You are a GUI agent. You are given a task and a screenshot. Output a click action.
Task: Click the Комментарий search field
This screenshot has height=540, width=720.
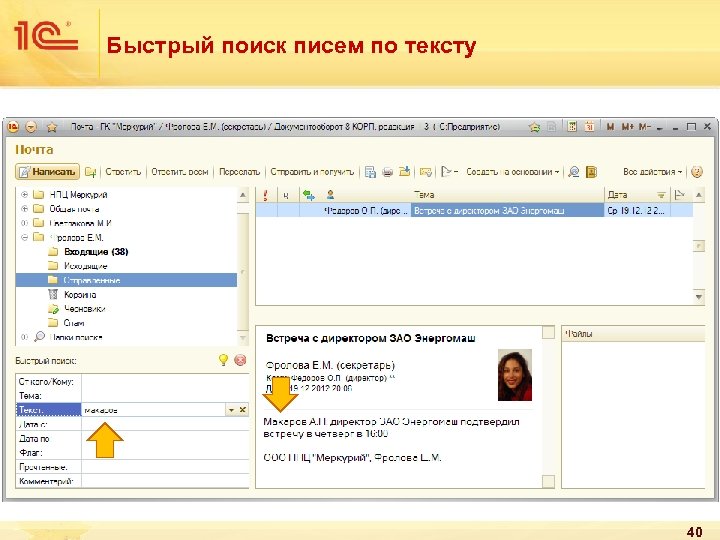coord(165,481)
